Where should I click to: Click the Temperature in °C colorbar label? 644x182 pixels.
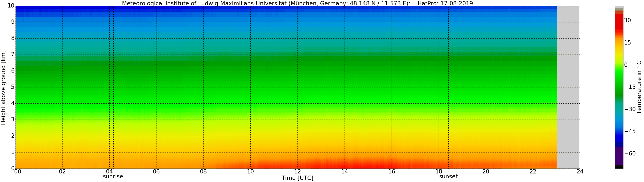pos(639,87)
